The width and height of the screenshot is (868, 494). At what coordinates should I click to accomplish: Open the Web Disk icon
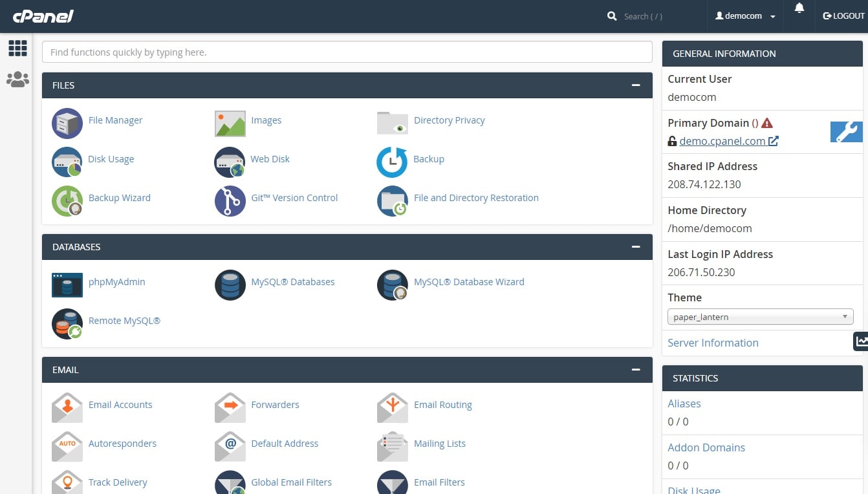(x=230, y=162)
